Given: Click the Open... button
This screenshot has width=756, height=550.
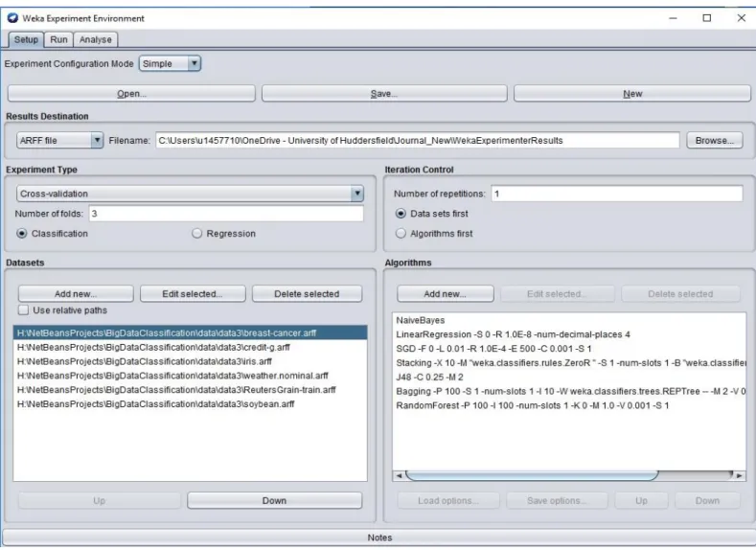Looking at the screenshot, I should click(131, 94).
